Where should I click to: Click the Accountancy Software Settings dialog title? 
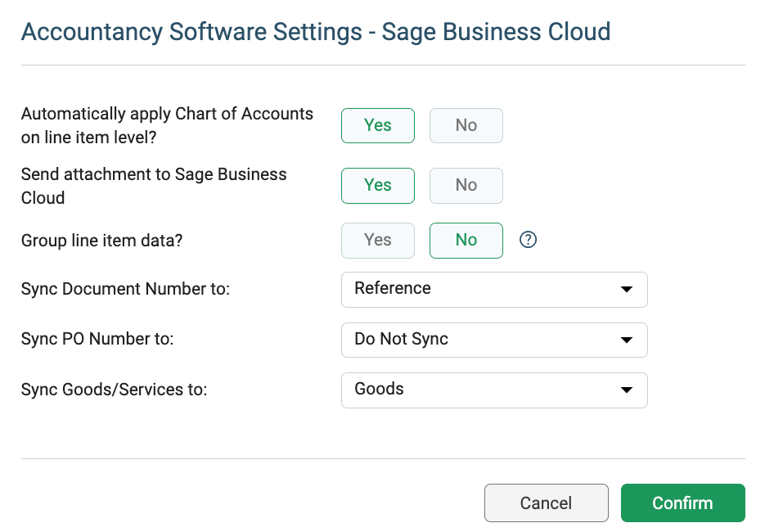click(x=316, y=32)
